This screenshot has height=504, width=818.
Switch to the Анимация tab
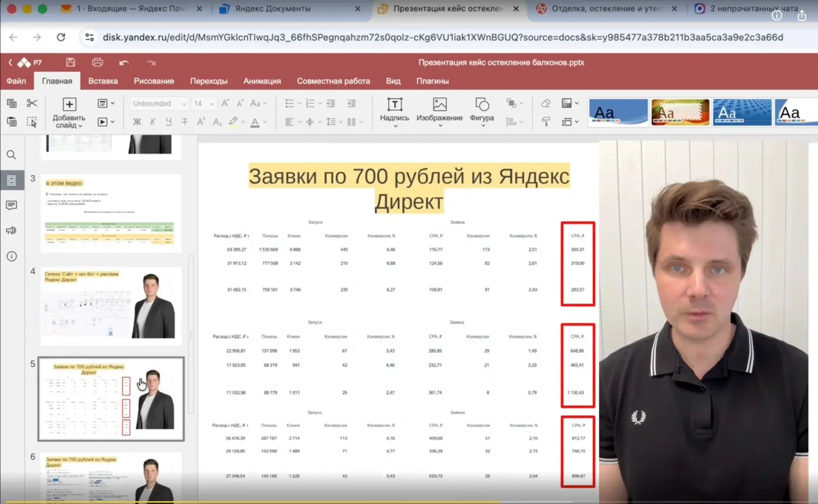pyautogui.click(x=262, y=81)
